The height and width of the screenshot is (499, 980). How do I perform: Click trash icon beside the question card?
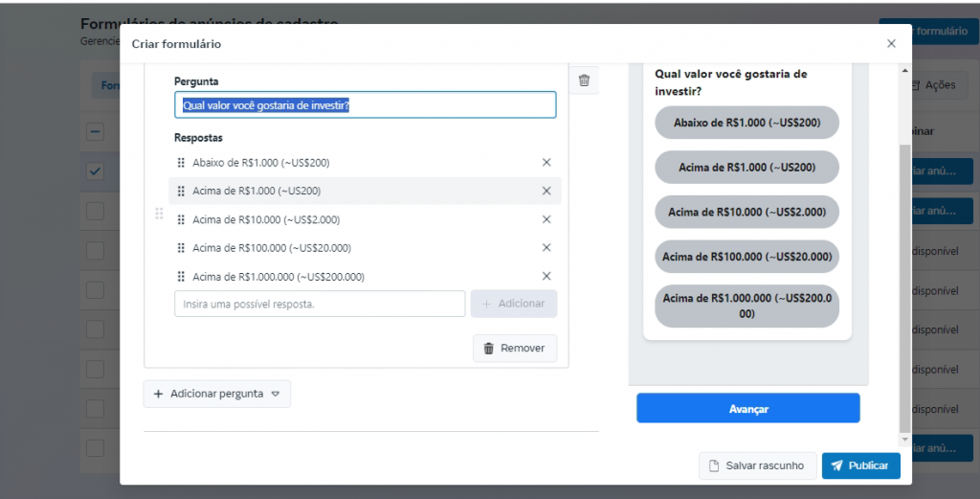click(x=584, y=81)
